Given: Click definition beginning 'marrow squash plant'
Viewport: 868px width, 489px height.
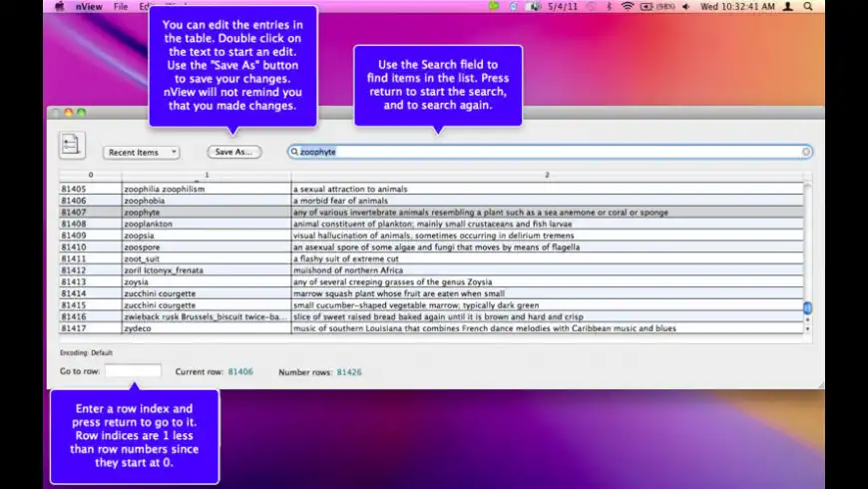Looking at the screenshot, I should coord(399,293).
